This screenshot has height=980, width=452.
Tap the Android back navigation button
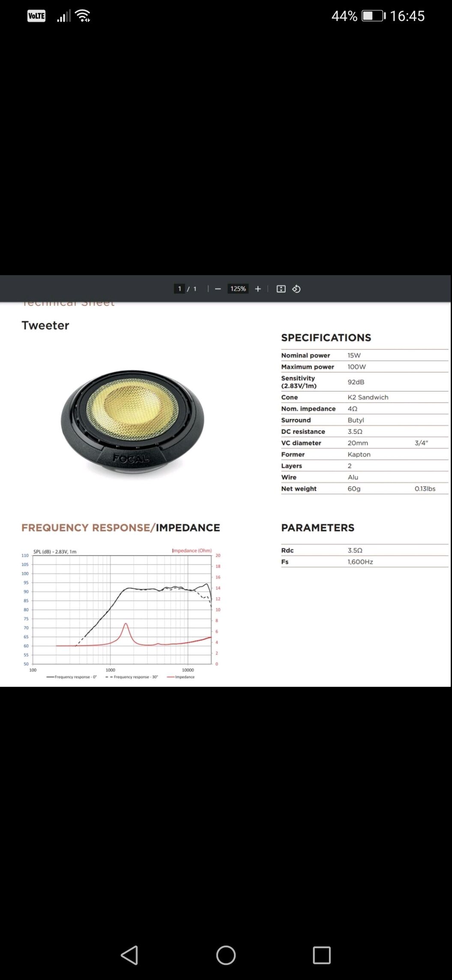(x=129, y=955)
